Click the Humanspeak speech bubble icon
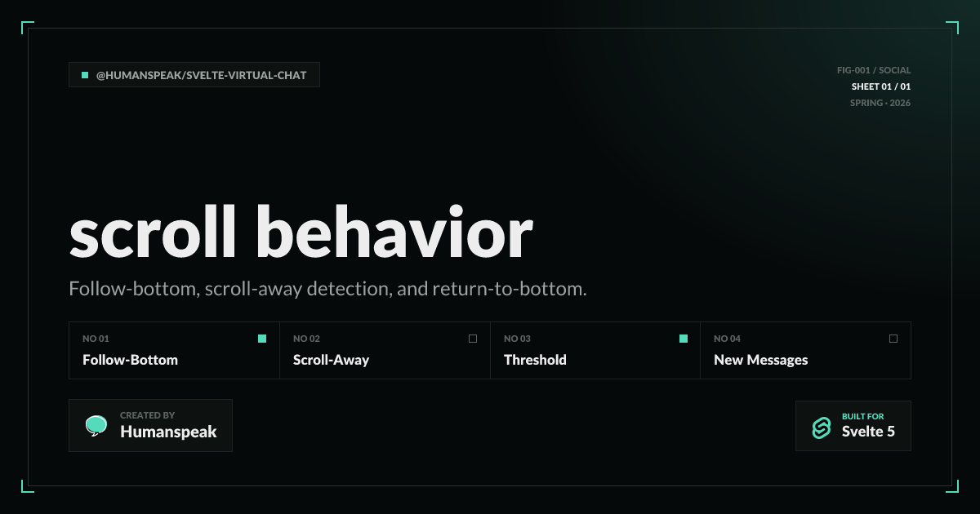980x514 pixels. coord(96,426)
